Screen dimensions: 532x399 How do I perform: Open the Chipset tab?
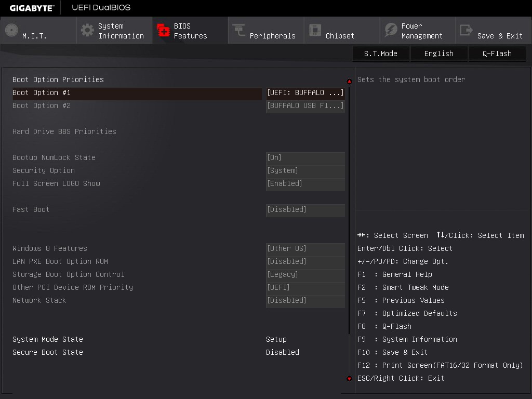pyautogui.click(x=342, y=30)
